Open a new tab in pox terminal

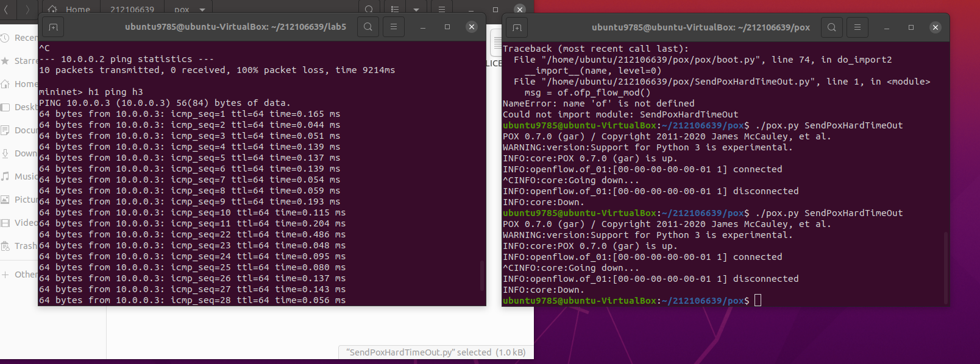pyautogui.click(x=517, y=27)
